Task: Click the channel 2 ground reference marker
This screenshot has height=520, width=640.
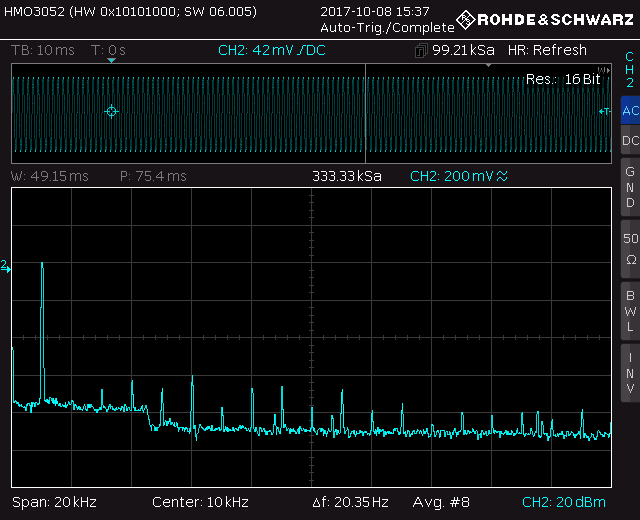Action: 5,266
